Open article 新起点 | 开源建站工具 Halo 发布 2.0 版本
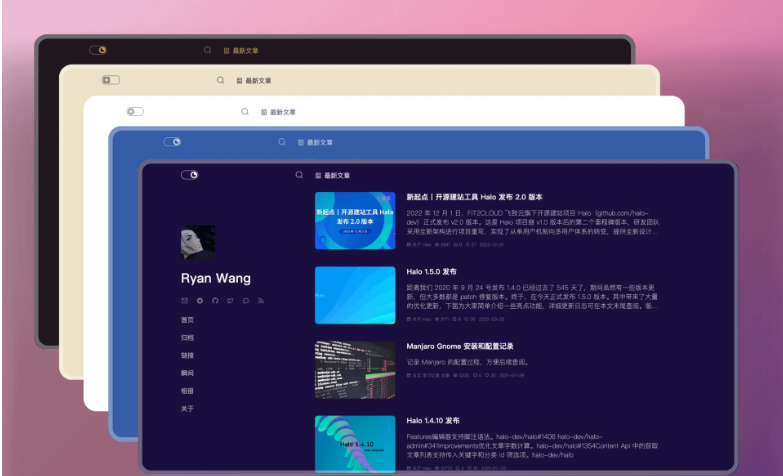783x476 pixels. coord(474,197)
